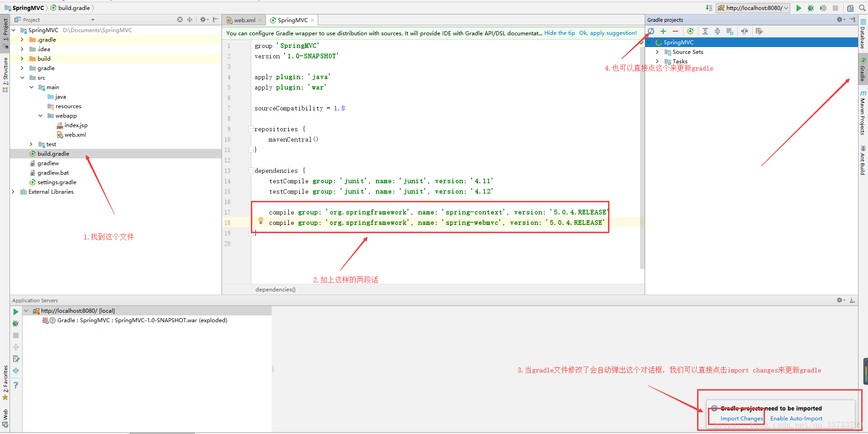
Task: Hide the Project tool window
Action: coord(216,19)
